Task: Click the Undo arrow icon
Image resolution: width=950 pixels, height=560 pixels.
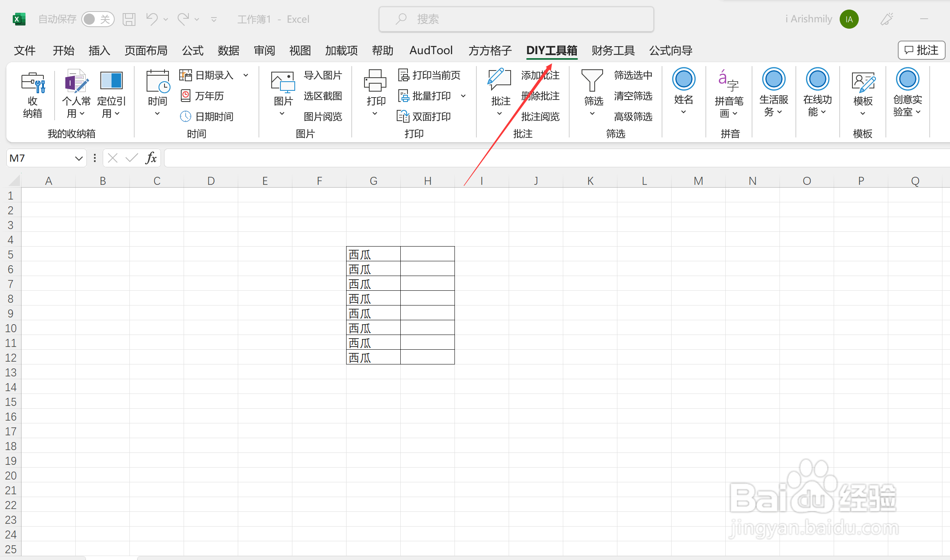Action: (x=152, y=19)
